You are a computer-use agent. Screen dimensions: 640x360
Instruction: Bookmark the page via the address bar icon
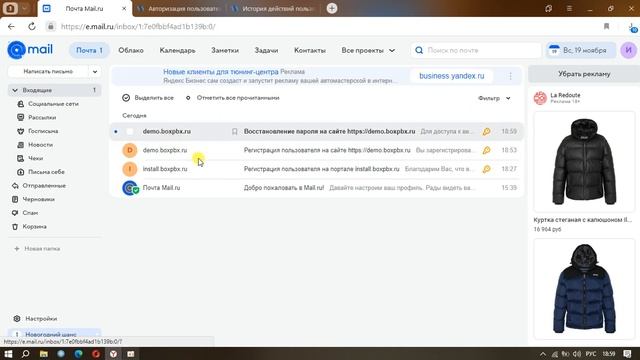tap(607, 27)
